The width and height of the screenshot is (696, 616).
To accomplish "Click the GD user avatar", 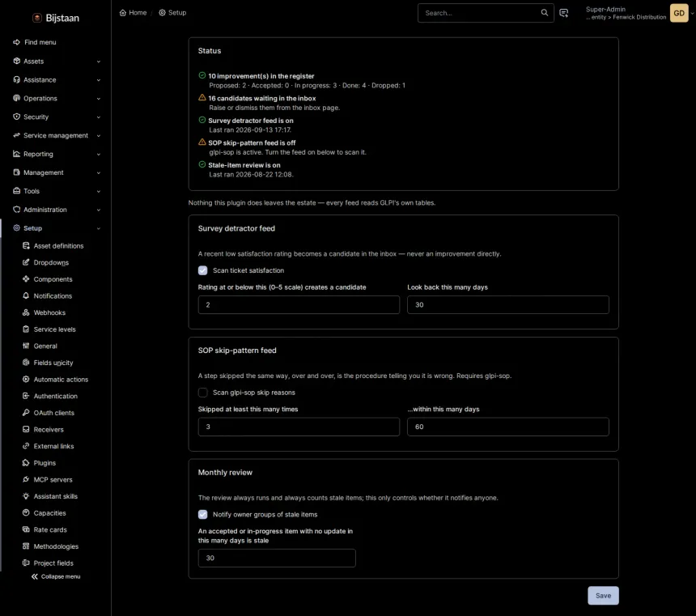I will point(679,13).
